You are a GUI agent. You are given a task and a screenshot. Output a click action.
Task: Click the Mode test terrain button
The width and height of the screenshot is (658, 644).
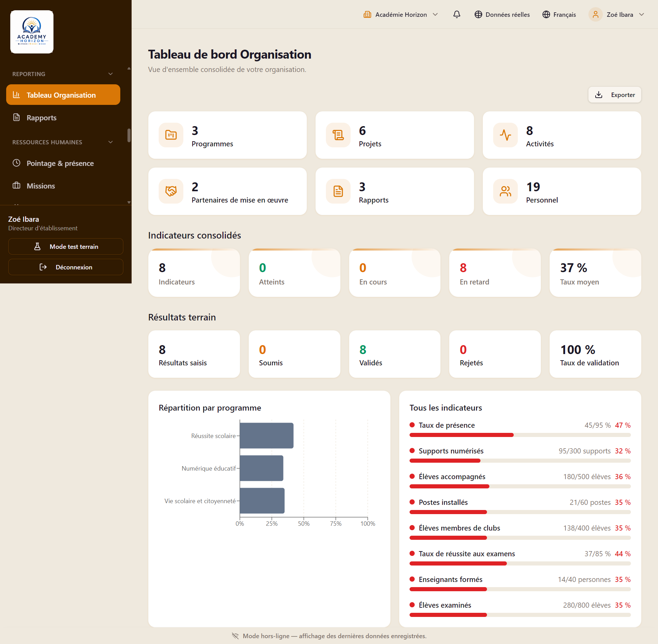66,246
